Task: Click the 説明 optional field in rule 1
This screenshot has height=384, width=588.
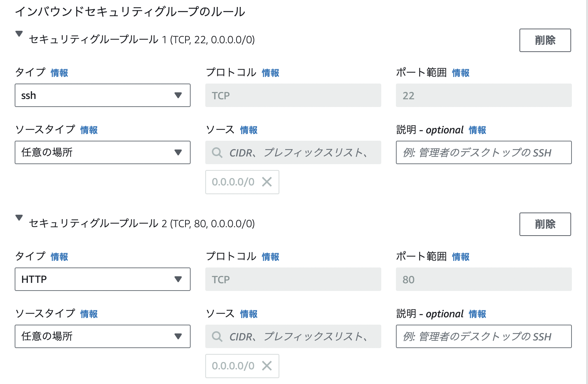Action: tap(483, 153)
